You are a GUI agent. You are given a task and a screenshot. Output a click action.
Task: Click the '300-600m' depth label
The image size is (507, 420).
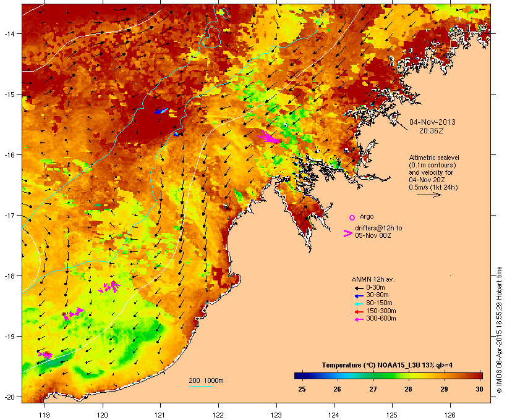(381, 319)
